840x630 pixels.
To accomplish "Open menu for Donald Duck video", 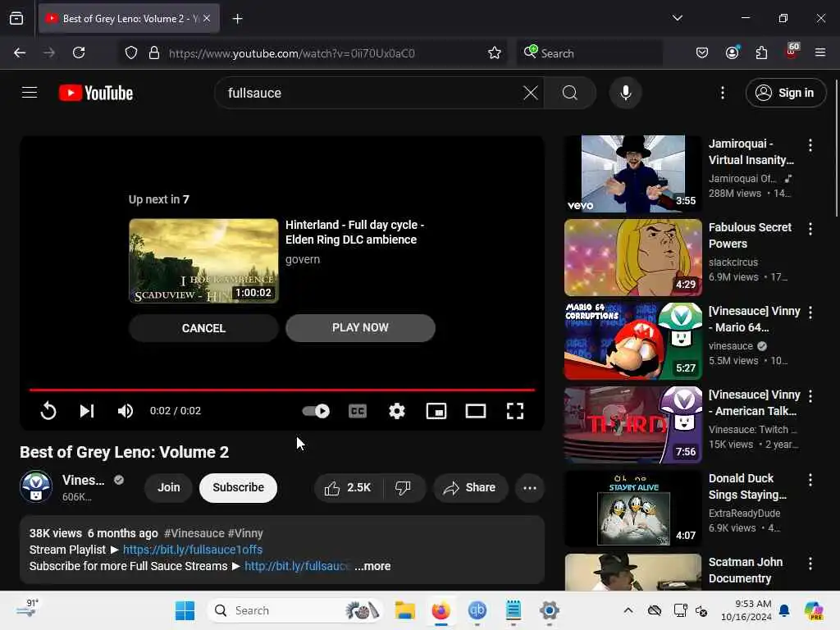I will pos(810,480).
